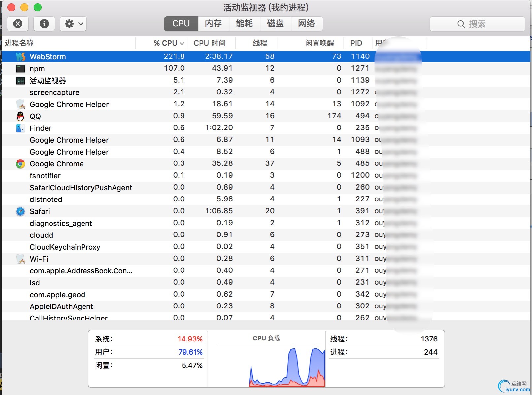Click npm's 107.0 CPU value

click(x=174, y=68)
